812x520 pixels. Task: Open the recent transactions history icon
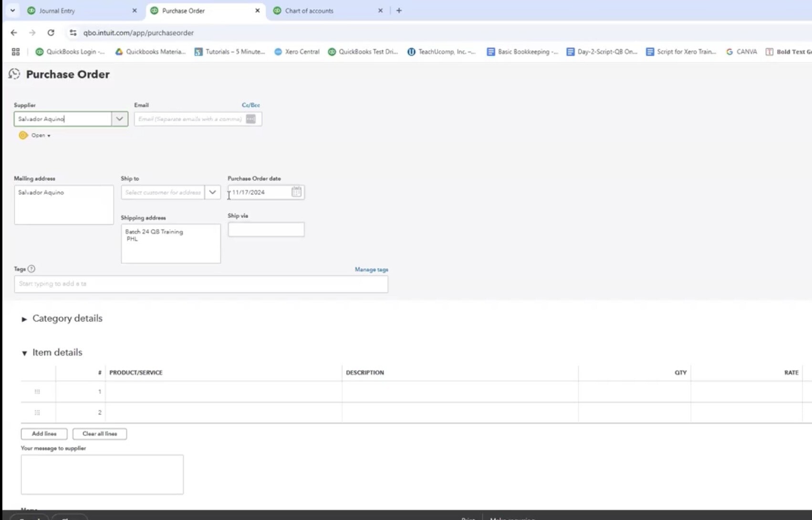(x=14, y=74)
